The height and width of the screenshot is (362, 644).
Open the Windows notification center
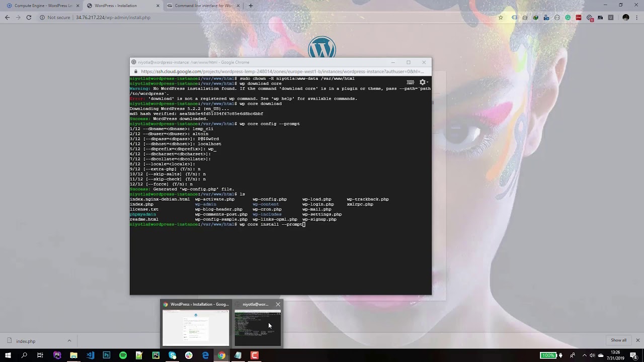pyautogui.click(x=633, y=355)
